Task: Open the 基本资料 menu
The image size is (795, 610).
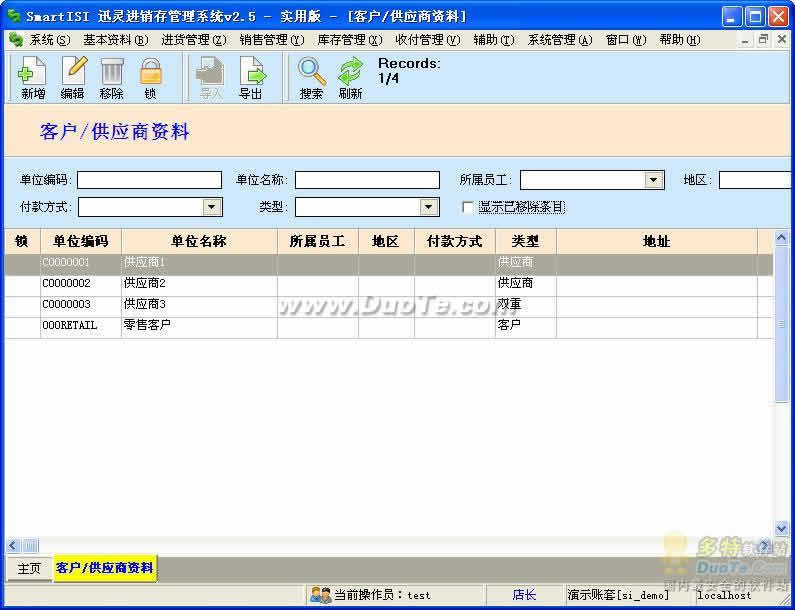Action: click(115, 40)
